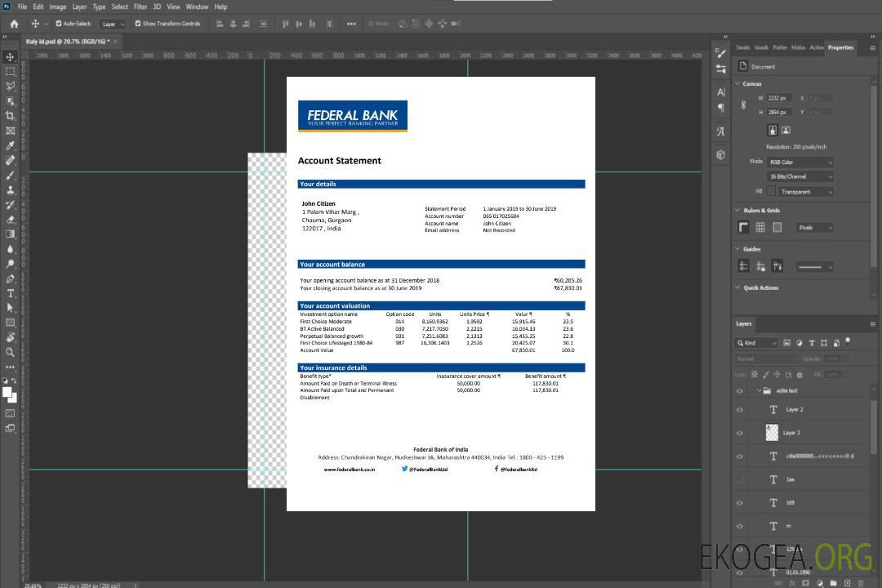This screenshot has height=588, width=882.
Task: Hide the Layer 2 text layer
Action: click(x=740, y=410)
